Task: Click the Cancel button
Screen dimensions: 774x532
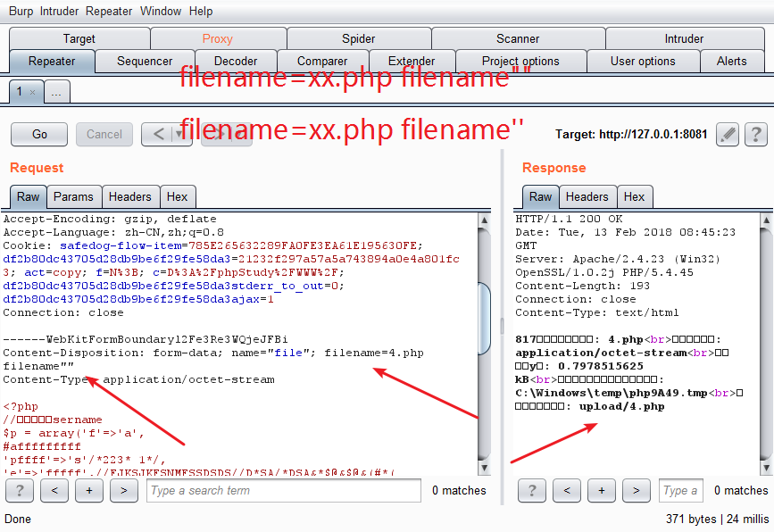Action: pyautogui.click(x=104, y=134)
